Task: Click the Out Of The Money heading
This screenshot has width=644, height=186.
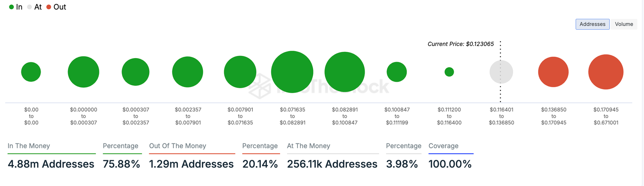Action: click(178, 146)
